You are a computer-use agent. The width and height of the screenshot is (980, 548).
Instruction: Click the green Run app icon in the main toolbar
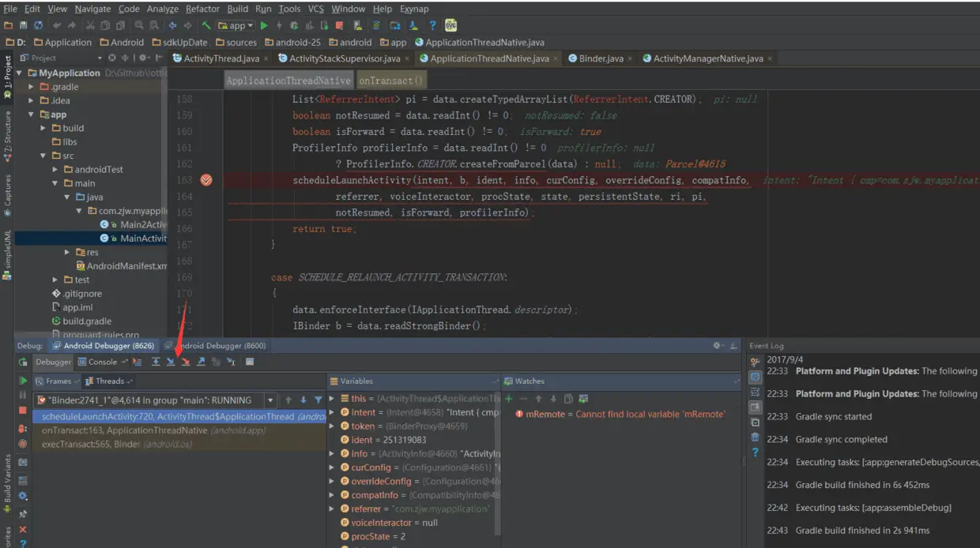(x=264, y=25)
